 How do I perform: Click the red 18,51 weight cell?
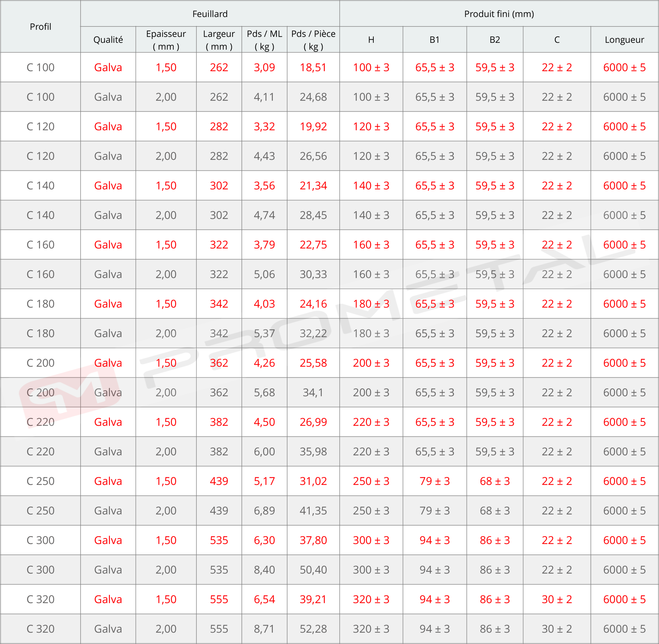[313, 67]
